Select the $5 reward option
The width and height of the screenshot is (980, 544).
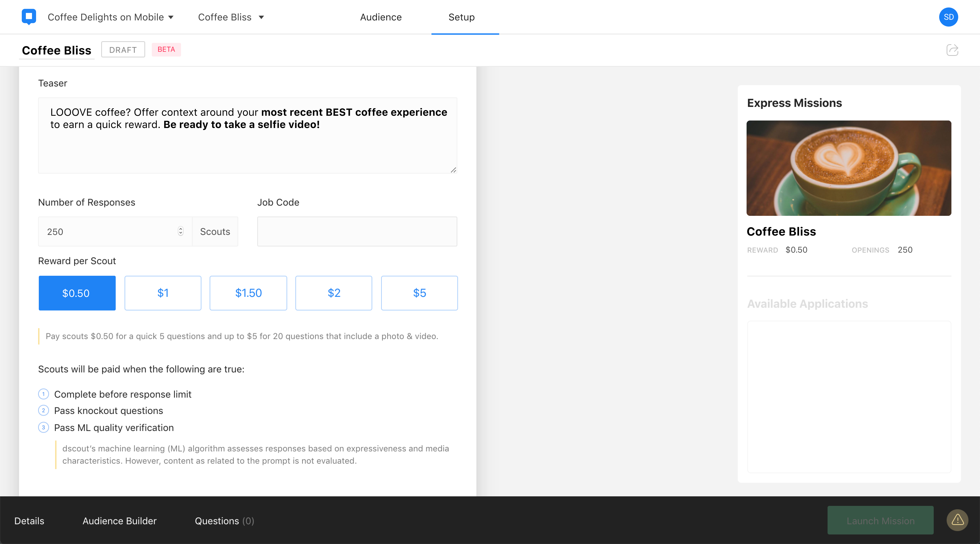tap(419, 293)
